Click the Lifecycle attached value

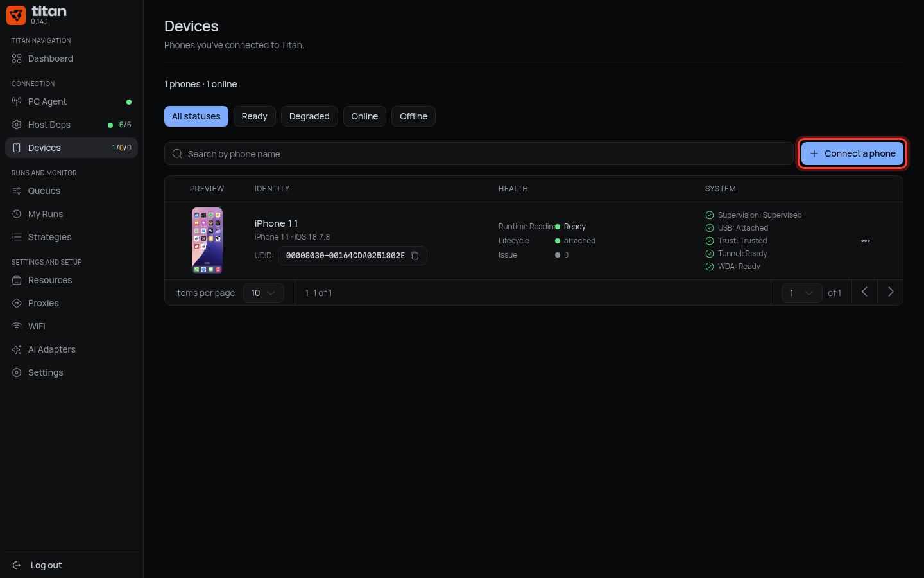(x=579, y=241)
